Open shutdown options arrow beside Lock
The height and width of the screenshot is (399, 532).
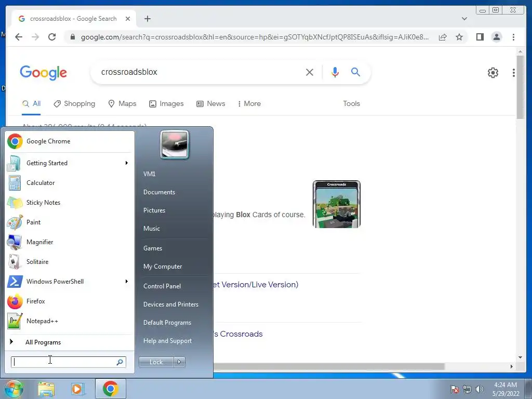[179, 362]
